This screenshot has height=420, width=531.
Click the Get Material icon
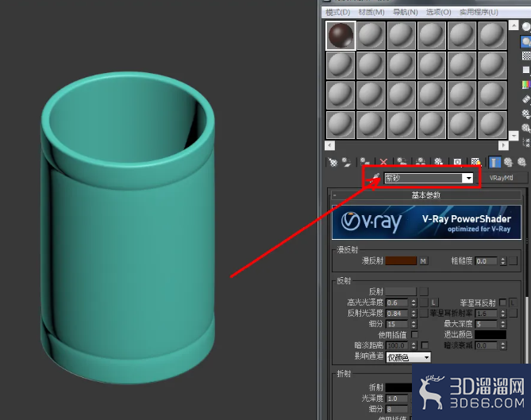(333, 162)
